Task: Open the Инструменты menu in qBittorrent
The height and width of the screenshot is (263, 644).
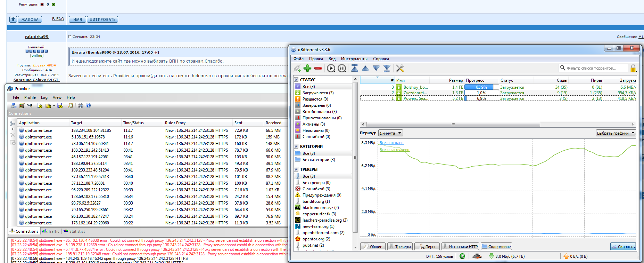Action: pyautogui.click(x=354, y=59)
